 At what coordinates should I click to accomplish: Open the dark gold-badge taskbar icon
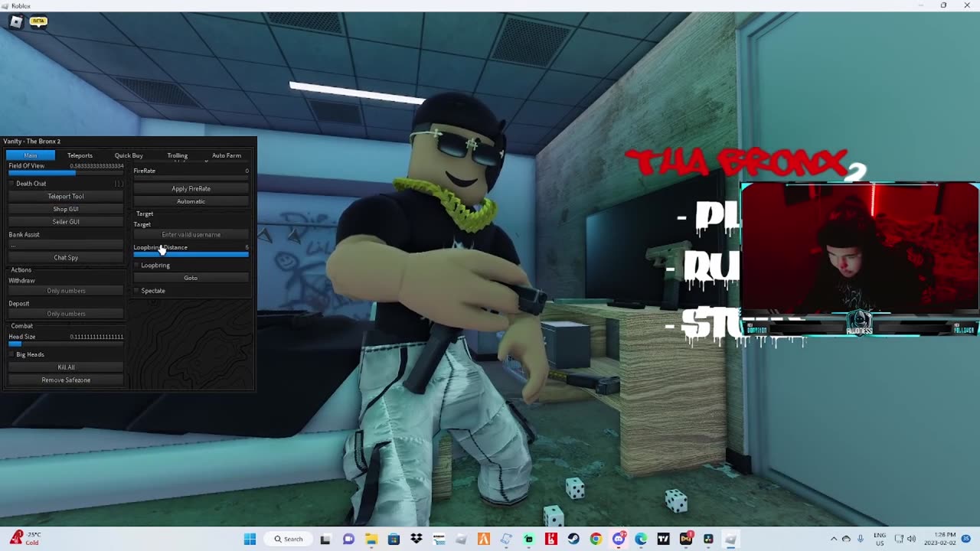coord(686,540)
